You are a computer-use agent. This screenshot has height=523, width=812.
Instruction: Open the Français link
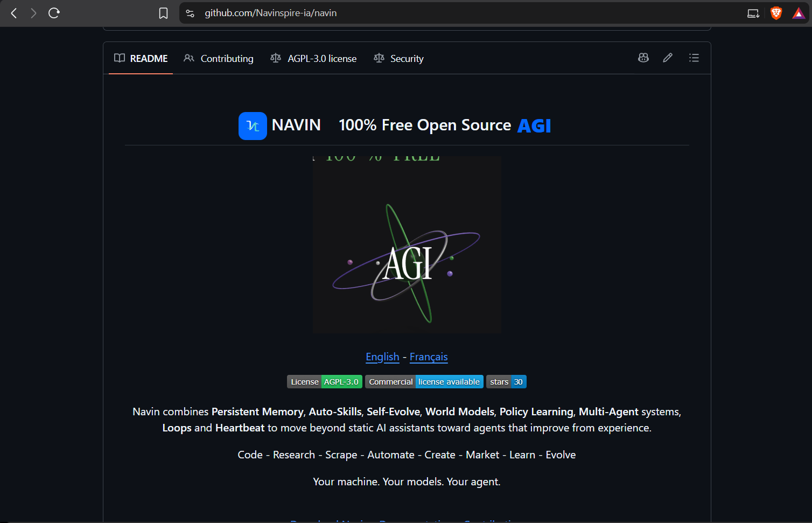(429, 357)
